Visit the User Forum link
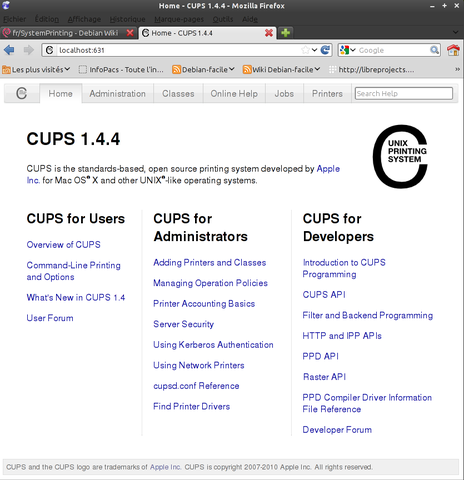464x480 pixels. click(50, 318)
